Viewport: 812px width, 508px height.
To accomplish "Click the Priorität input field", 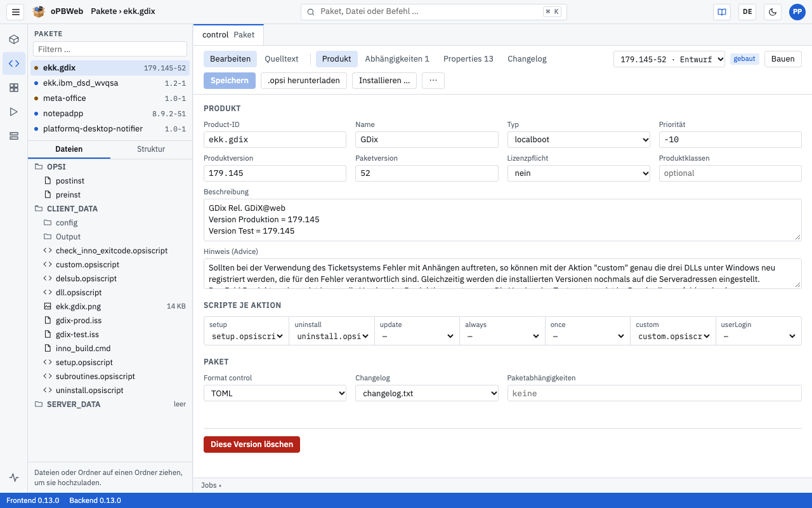I will coord(730,140).
